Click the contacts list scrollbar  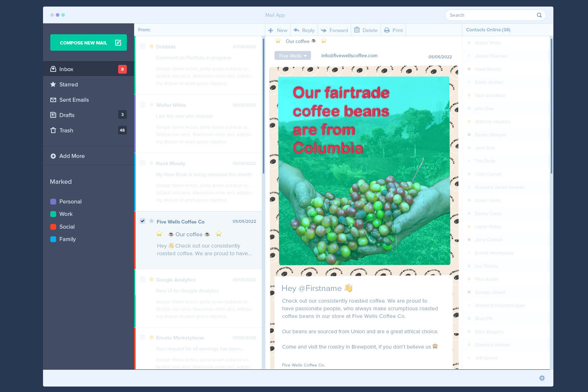[x=552, y=106]
